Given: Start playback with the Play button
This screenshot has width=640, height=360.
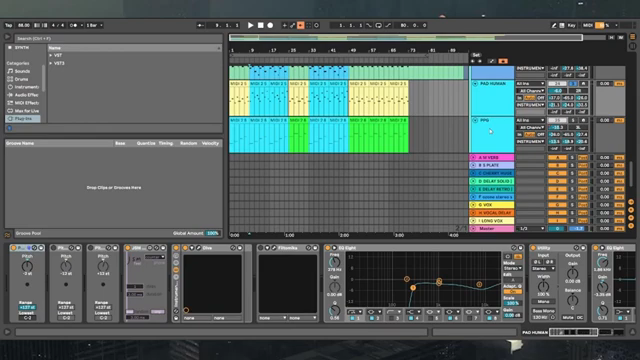Looking at the screenshot, I should tap(251, 25).
